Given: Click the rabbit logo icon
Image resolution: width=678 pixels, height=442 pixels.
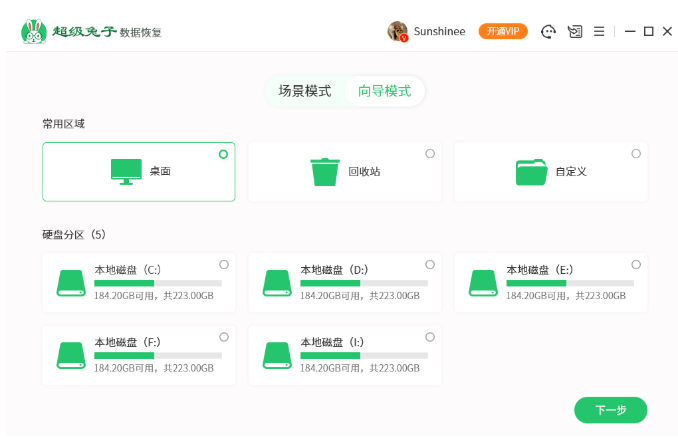Looking at the screenshot, I should (x=34, y=32).
